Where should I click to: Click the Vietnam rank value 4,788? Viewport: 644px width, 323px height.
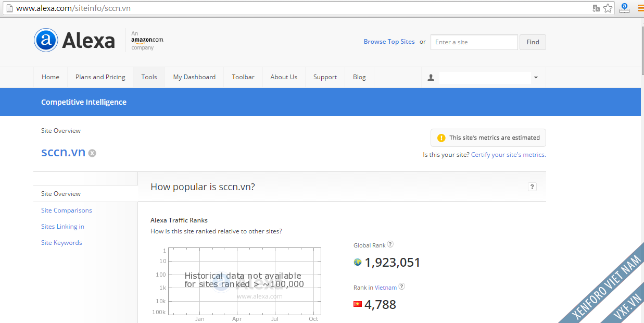tap(381, 305)
